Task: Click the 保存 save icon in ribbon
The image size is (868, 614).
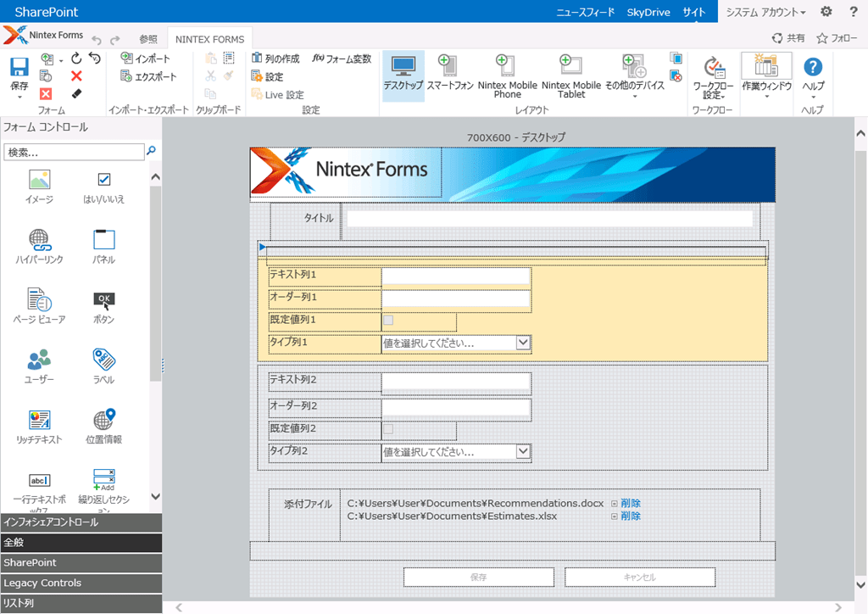Action: 19,67
